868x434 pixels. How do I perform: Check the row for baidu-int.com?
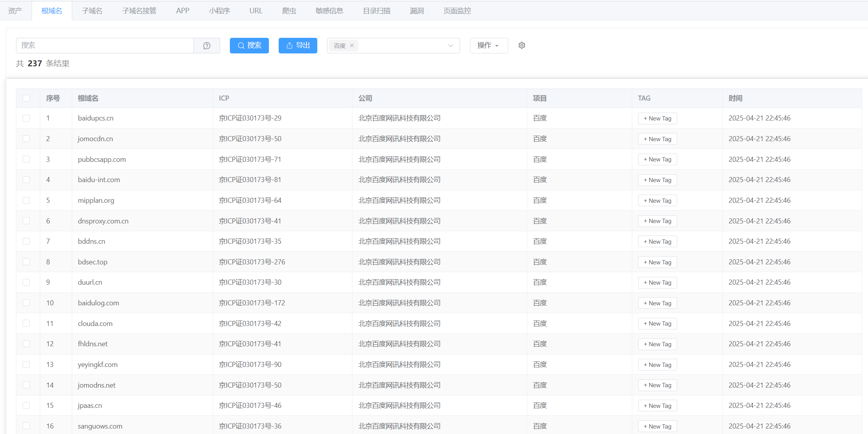click(26, 179)
